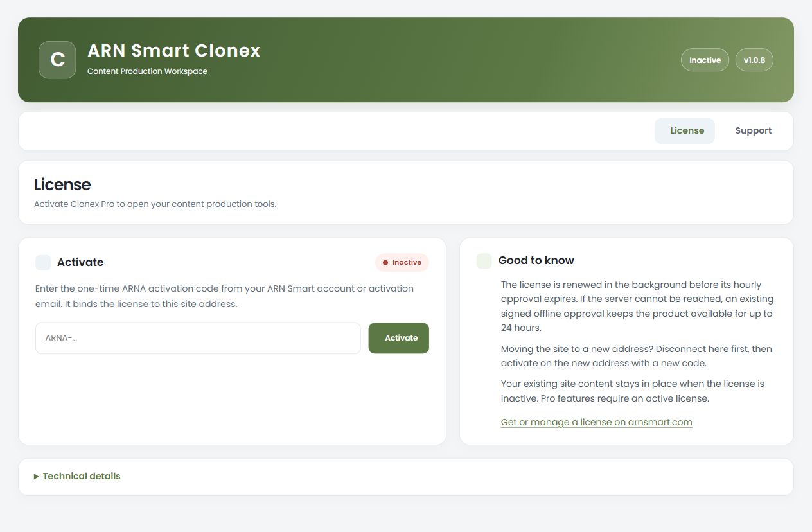Focus the ARNA activation code input field
The image size is (812, 532).
pos(198,338)
